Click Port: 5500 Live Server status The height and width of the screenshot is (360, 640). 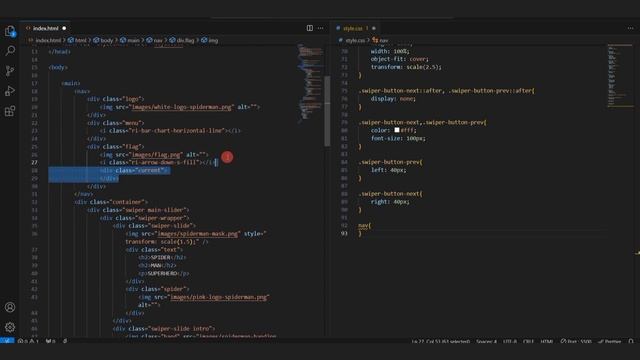click(576, 341)
